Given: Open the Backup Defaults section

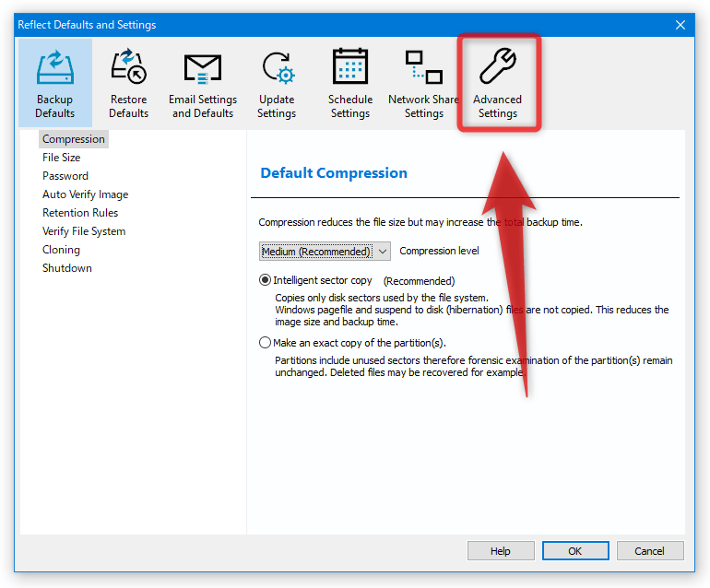Looking at the screenshot, I should 54,83.
